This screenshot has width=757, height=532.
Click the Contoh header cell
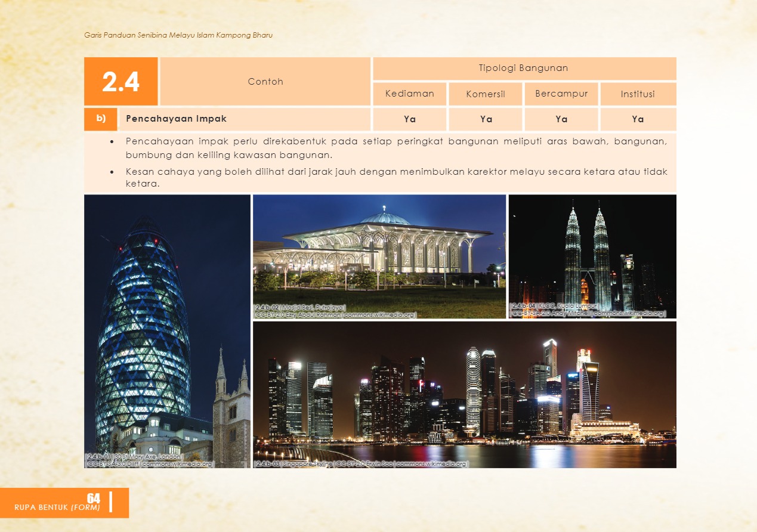click(x=265, y=82)
